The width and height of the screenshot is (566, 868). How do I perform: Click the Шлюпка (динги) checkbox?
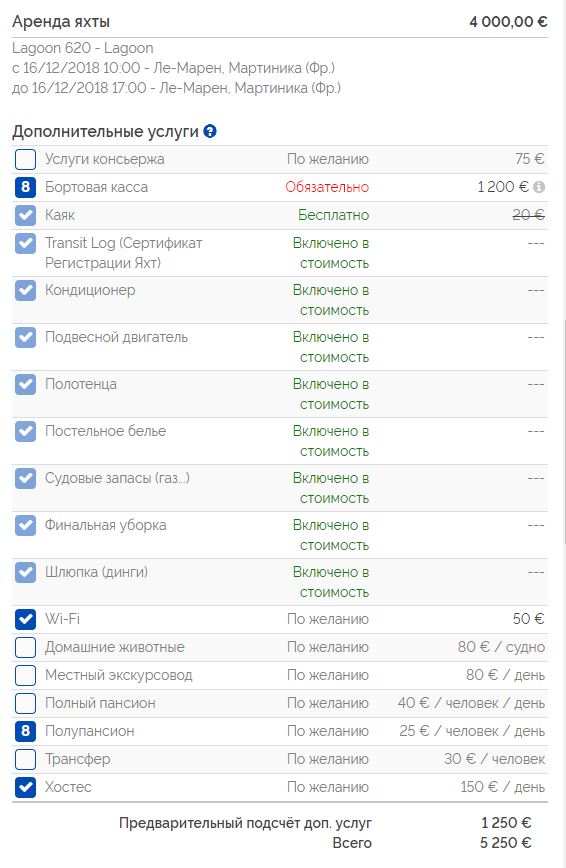coord(25,572)
